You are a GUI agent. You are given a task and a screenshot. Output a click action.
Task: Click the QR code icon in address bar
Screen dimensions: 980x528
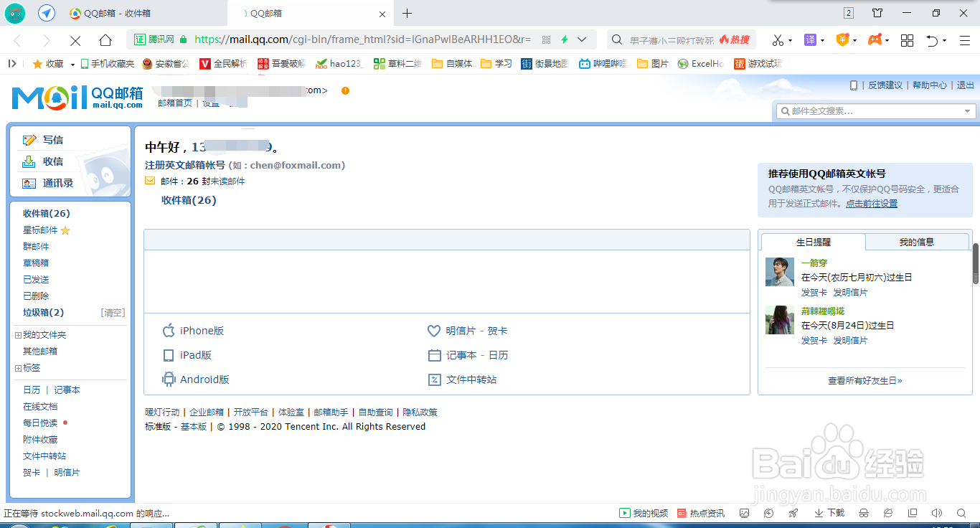[x=546, y=39]
